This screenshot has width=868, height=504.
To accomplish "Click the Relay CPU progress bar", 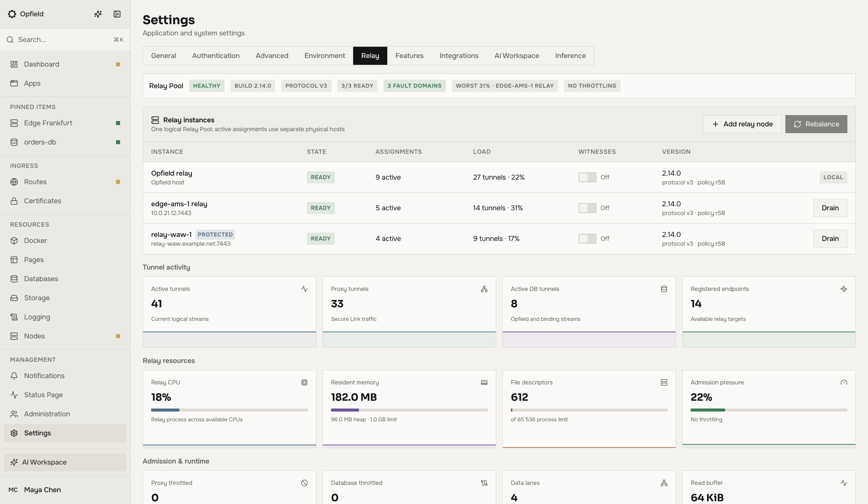I will [229, 410].
